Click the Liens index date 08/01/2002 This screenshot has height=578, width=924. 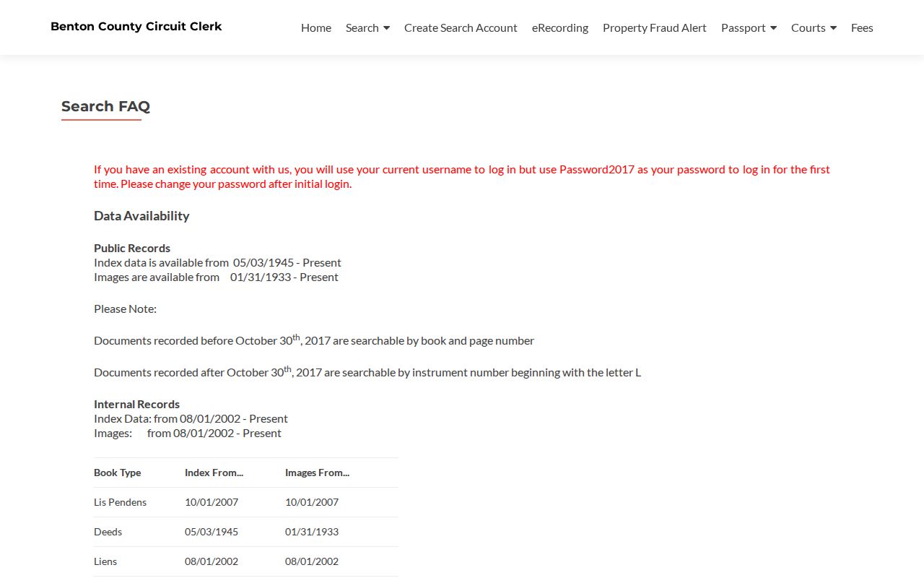[212, 561]
